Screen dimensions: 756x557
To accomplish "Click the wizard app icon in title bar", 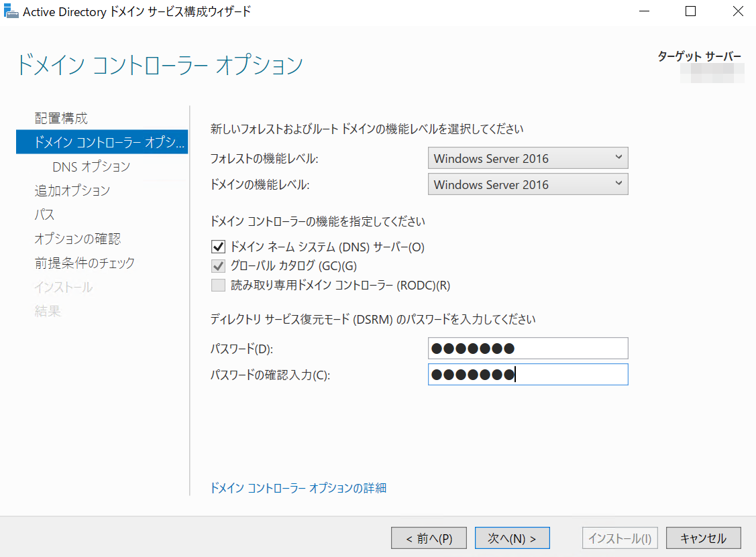I will [x=12, y=11].
